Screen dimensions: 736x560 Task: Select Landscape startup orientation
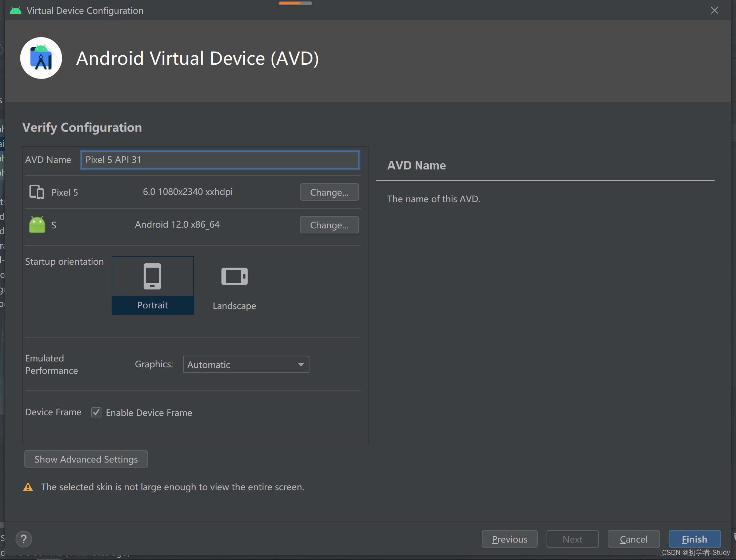tap(235, 305)
